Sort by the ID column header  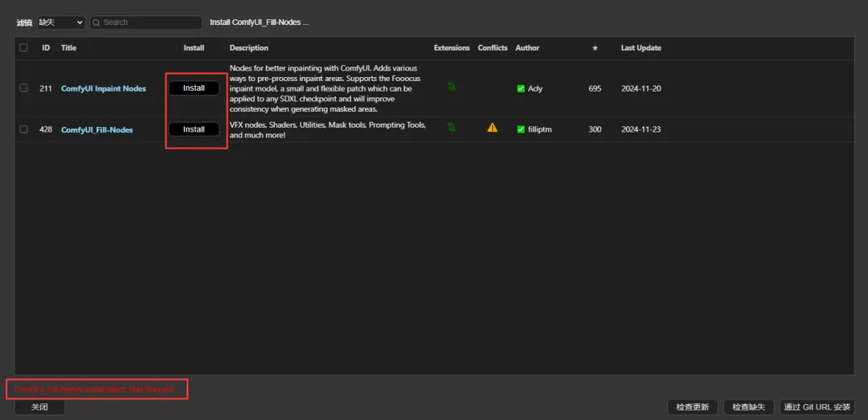tap(46, 48)
